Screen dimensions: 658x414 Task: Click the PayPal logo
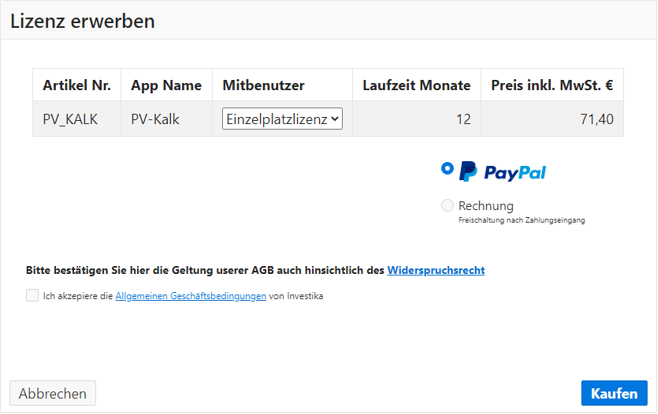[x=503, y=172]
